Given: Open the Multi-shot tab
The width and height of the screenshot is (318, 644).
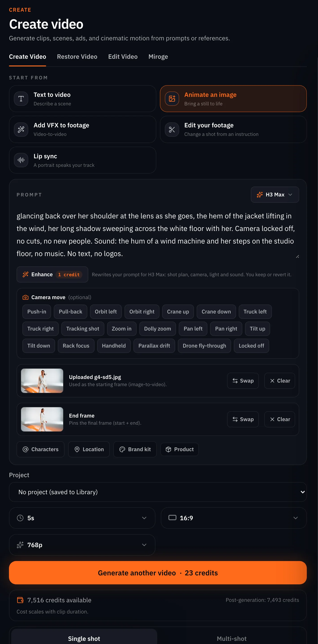Looking at the screenshot, I should [232, 638].
